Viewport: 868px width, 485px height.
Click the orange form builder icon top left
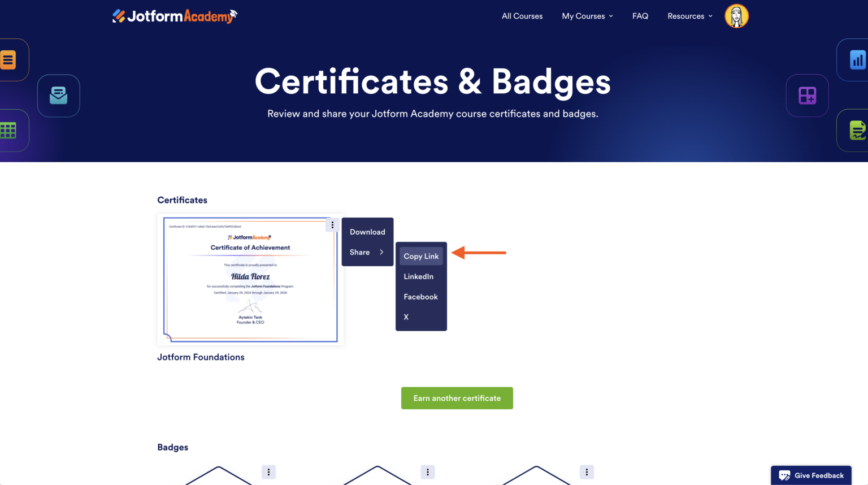pyautogui.click(x=8, y=59)
